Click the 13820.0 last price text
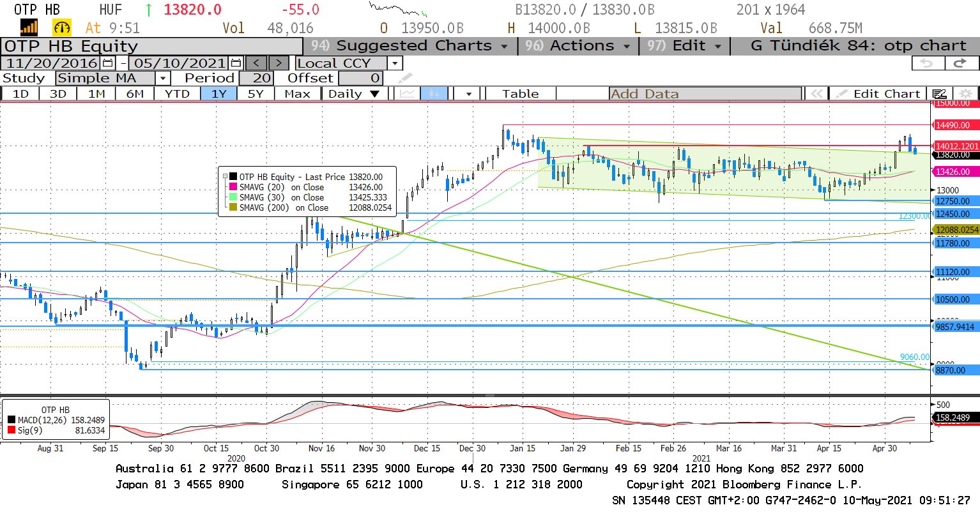Viewport: 980px width, 519px height. (192, 10)
